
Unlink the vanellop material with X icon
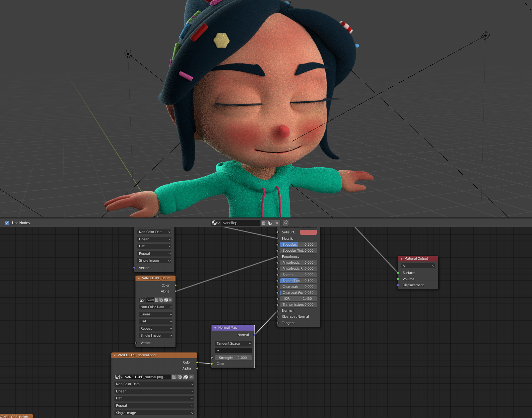coord(277,223)
